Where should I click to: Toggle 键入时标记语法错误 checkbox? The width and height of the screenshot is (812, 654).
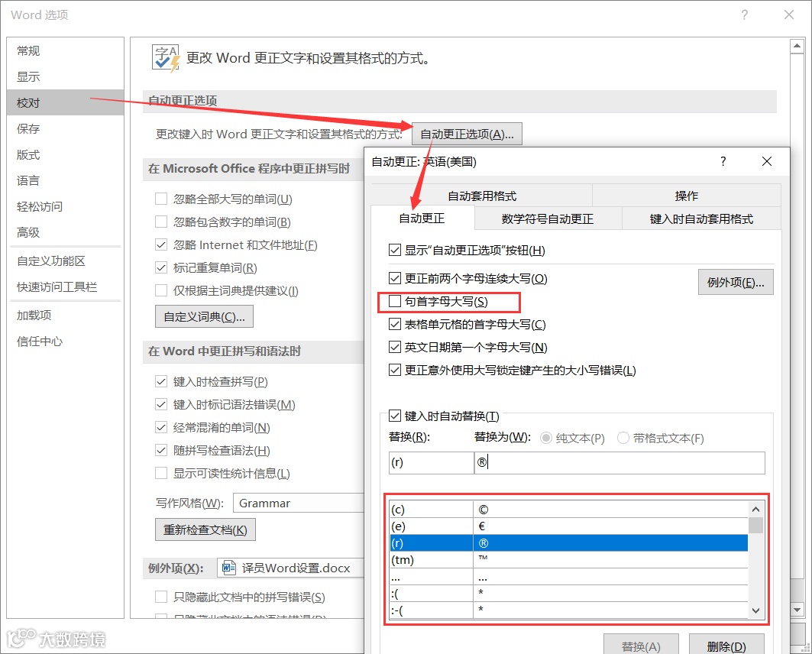click(161, 404)
